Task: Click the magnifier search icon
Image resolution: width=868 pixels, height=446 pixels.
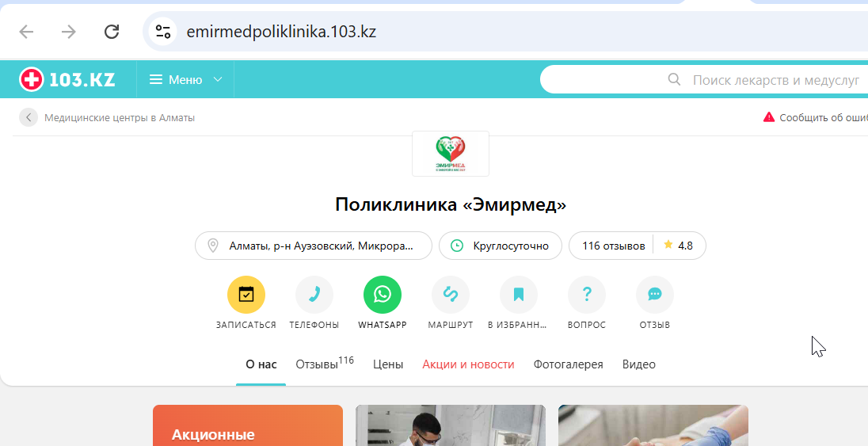Action: [674, 80]
